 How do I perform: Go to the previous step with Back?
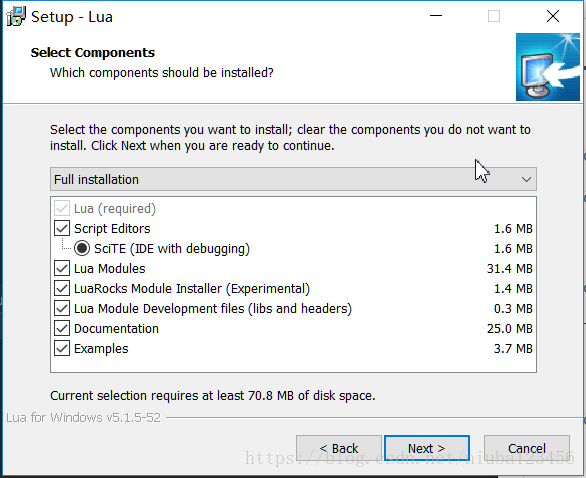pos(339,448)
